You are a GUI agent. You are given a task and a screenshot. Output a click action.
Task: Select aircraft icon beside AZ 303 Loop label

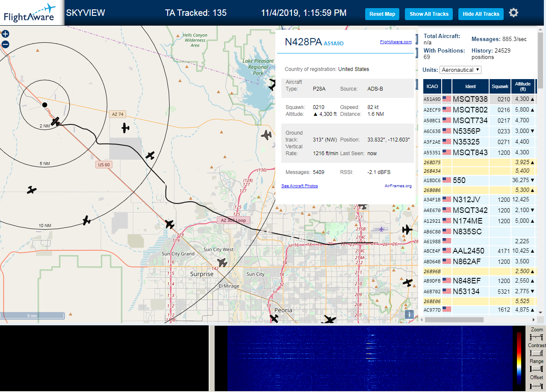pos(169,224)
